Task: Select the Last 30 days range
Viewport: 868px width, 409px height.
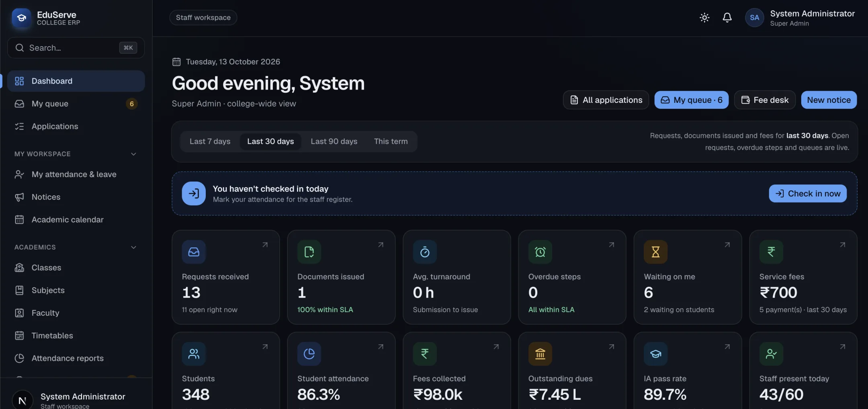Action: pos(270,141)
